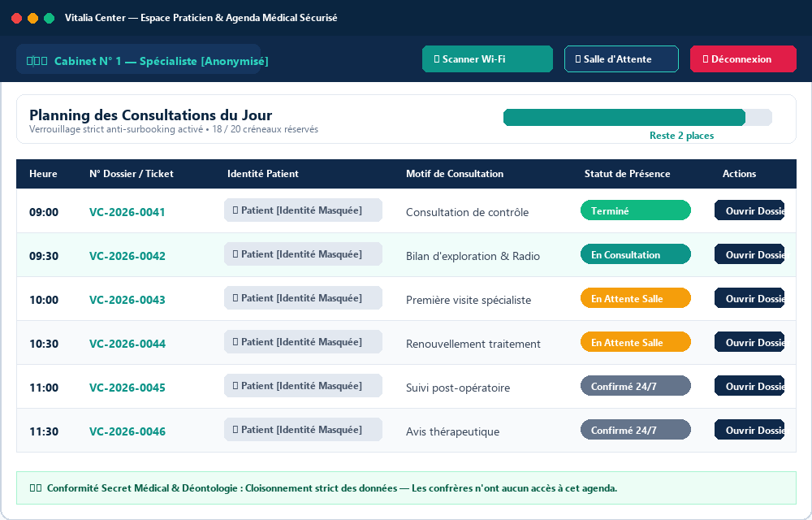Click the Actions column header
The width and height of the screenshot is (812, 520).
coord(739,174)
